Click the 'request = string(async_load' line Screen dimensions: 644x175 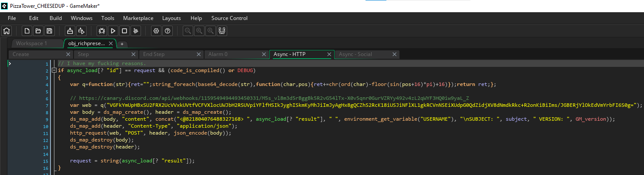132,161
